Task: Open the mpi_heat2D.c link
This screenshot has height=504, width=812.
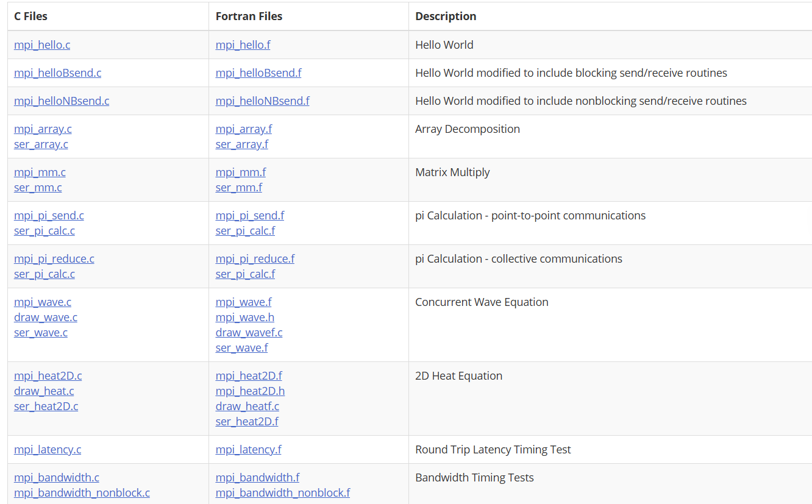Action: coord(48,376)
